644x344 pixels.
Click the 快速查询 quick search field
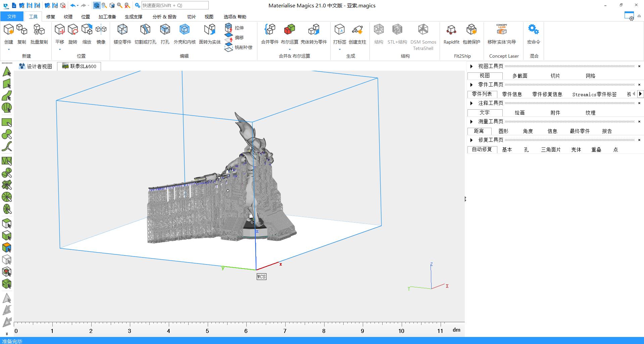coord(175,5)
